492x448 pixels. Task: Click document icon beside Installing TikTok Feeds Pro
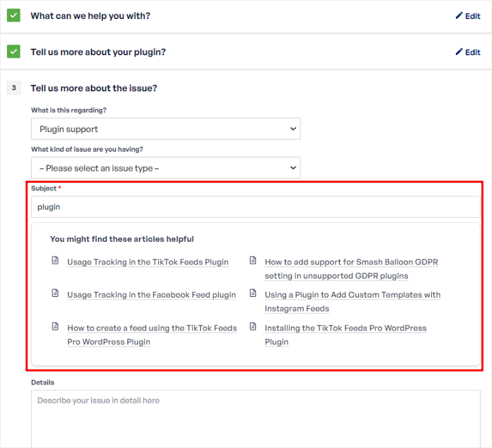point(253,327)
